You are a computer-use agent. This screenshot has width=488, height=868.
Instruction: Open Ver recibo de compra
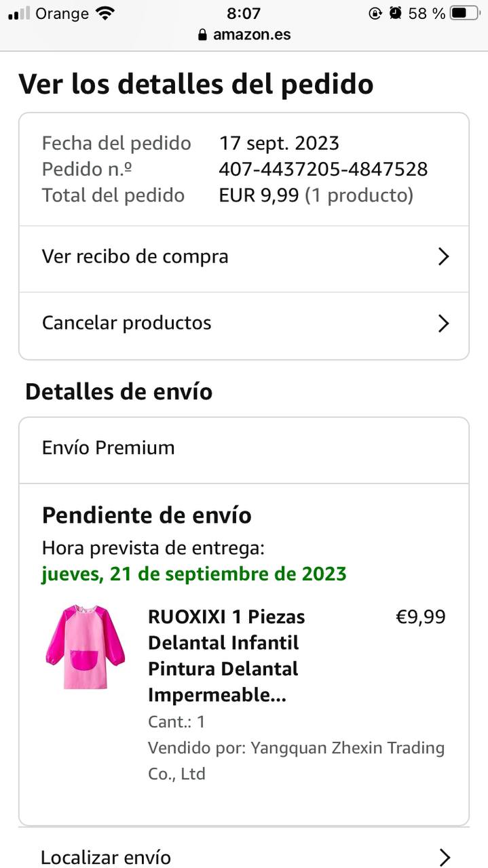[135, 257]
